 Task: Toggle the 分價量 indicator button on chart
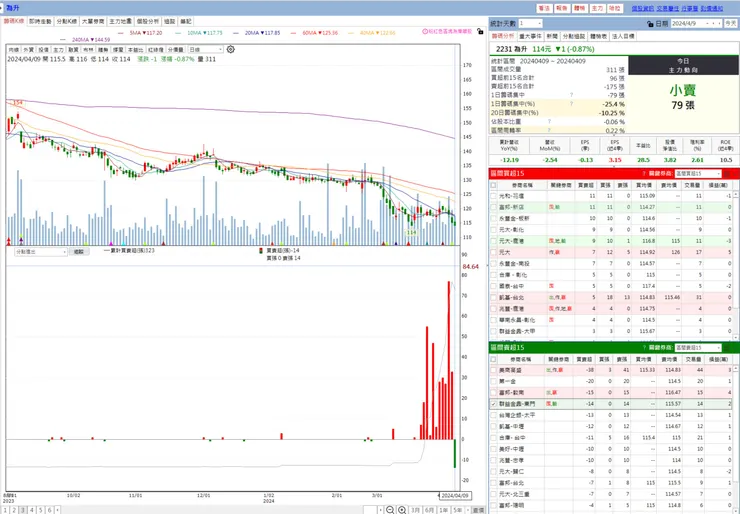(x=176, y=50)
